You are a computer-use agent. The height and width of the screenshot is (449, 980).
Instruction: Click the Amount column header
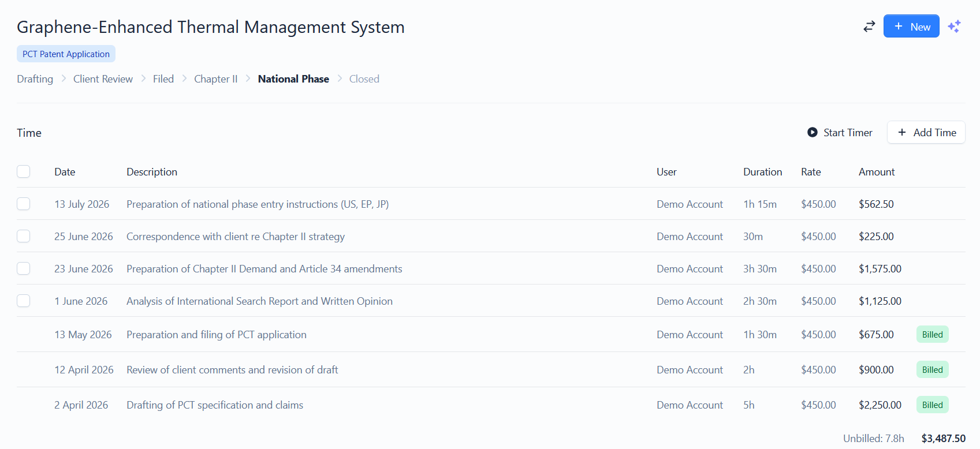(x=877, y=172)
